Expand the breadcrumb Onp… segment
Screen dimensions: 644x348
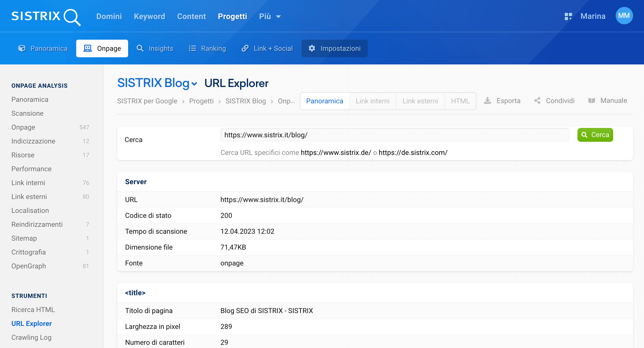click(x=286, y=101)
